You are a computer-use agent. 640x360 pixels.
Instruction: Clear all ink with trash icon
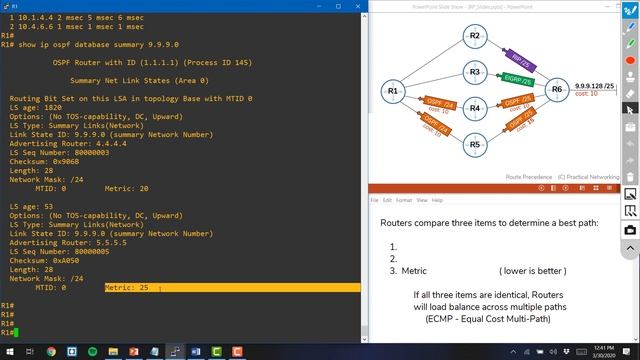point(630,177)
